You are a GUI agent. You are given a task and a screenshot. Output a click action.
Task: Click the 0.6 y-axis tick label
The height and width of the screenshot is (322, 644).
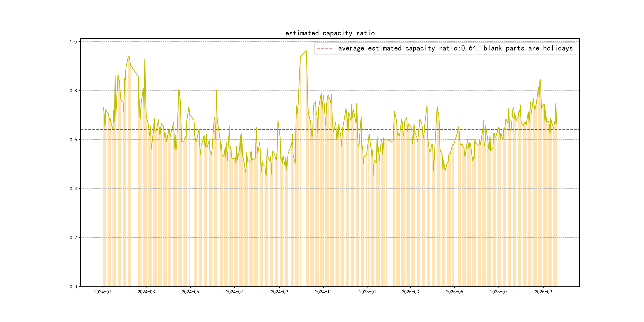[x=73, y=140]
